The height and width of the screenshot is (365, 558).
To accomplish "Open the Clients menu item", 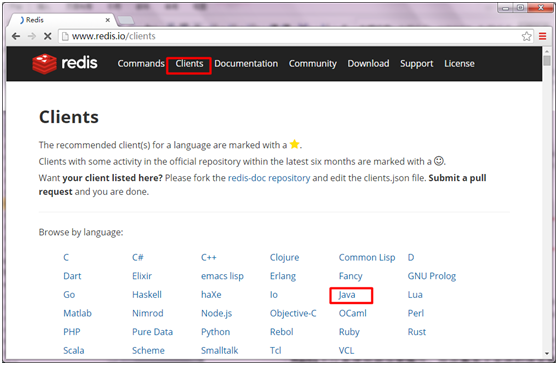I will [189, 64].
